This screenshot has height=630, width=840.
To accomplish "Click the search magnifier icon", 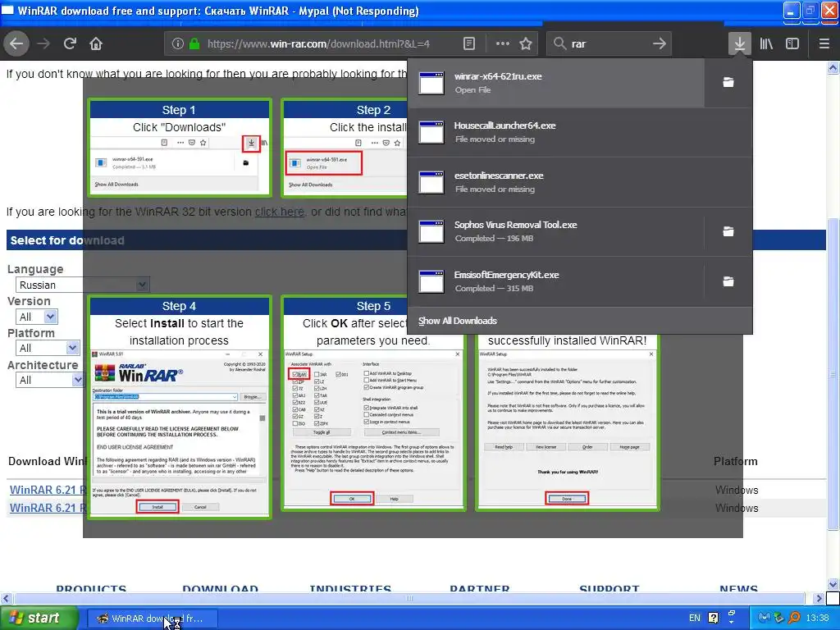I will (x=559, y=44).
